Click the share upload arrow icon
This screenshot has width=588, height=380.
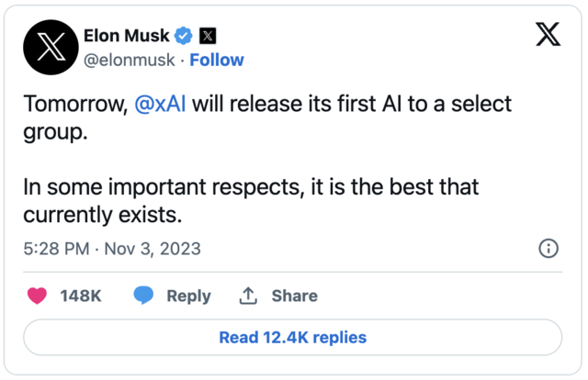tap(248, 296)
